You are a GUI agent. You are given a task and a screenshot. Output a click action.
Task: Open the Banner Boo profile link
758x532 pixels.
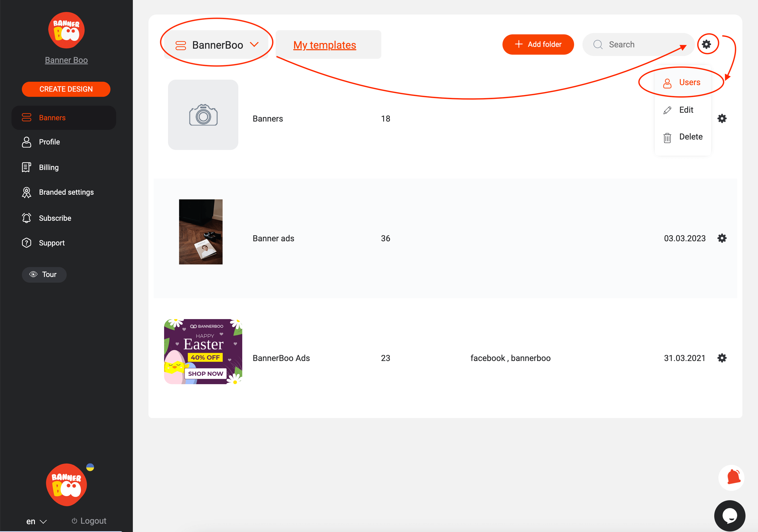pyautogui.click(x=66, y=60)
